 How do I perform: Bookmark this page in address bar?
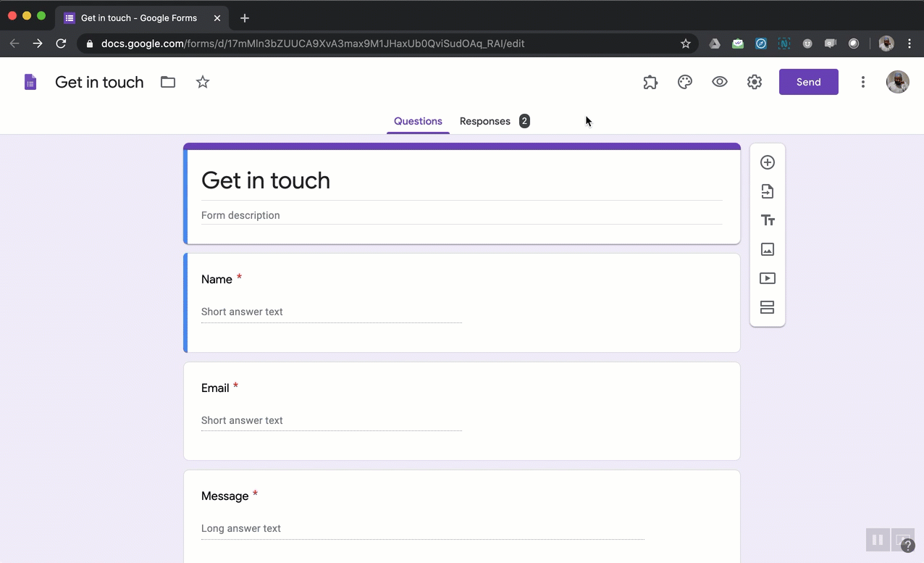pos(686,43)
